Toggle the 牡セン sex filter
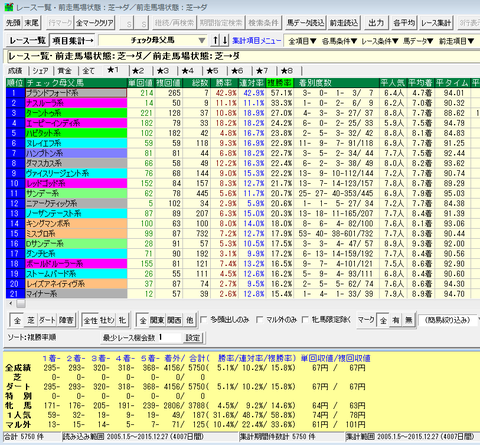This screenshot has height=445, width=480. (x=107, y=320)
